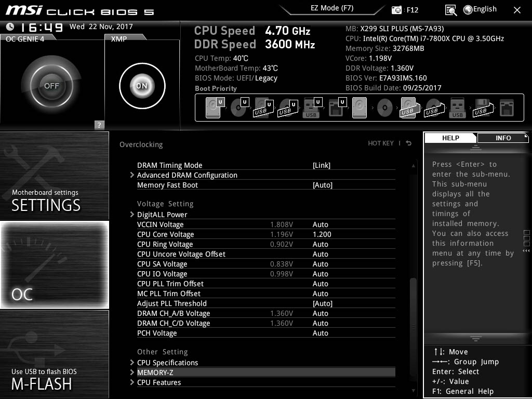532x399 pixels.
Task: Close the BIOS with the X icon
Action: [517, 10]
